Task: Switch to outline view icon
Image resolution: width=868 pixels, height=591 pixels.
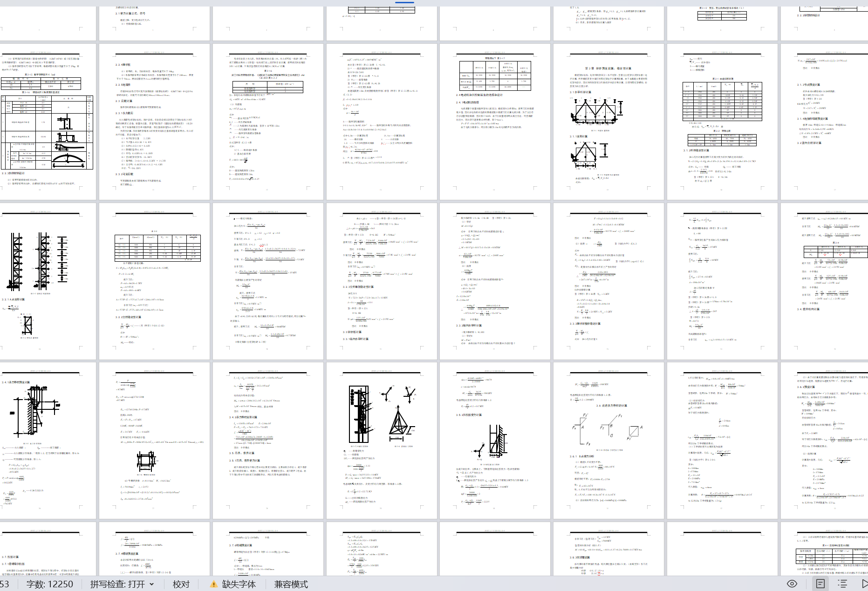Action: [842, 584]
